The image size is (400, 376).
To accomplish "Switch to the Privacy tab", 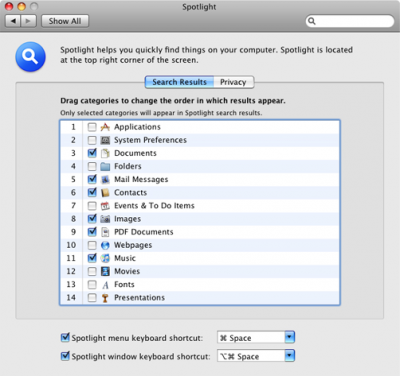I will pyautogui.click(x=233, y=82).
